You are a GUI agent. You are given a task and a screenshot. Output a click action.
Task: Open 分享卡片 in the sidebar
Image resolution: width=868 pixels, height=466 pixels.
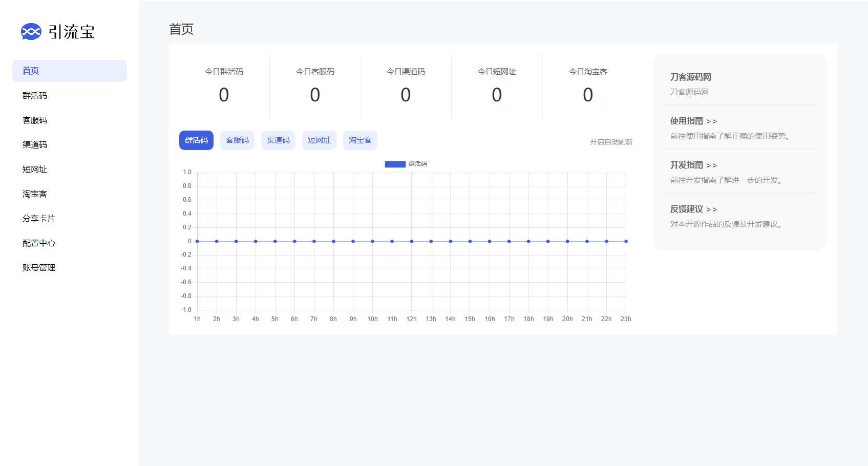39,219
